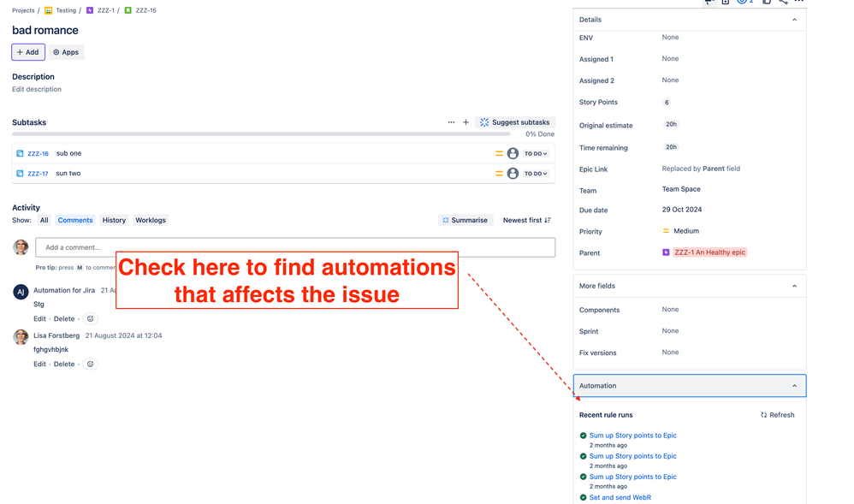This screenshot has width=854, height=504.
Task: Edit the Stg comment
Action: pos(39,319)
